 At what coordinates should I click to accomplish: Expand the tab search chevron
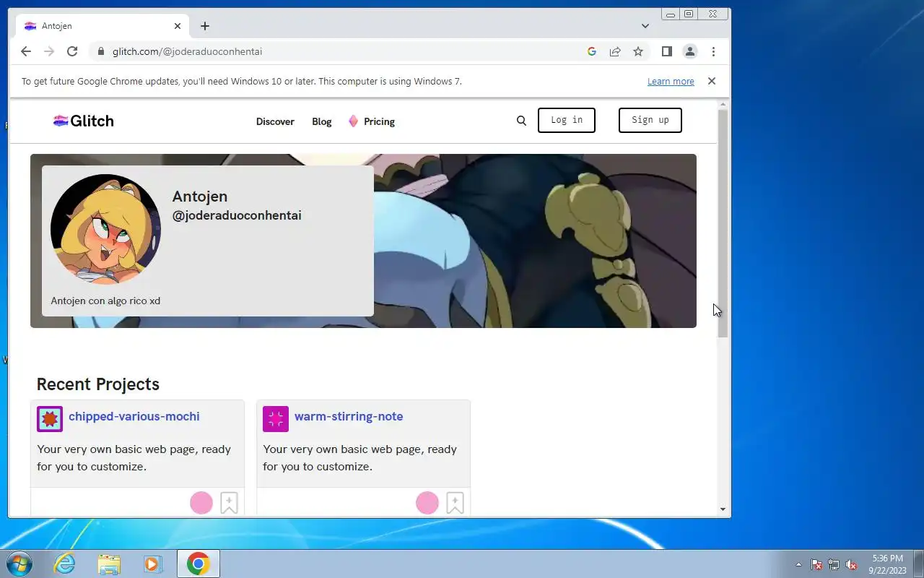(645, 26)
